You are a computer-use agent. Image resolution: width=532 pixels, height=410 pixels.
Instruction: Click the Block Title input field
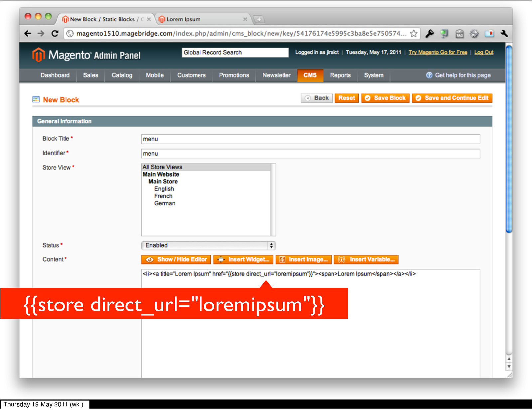click(311, 139)
